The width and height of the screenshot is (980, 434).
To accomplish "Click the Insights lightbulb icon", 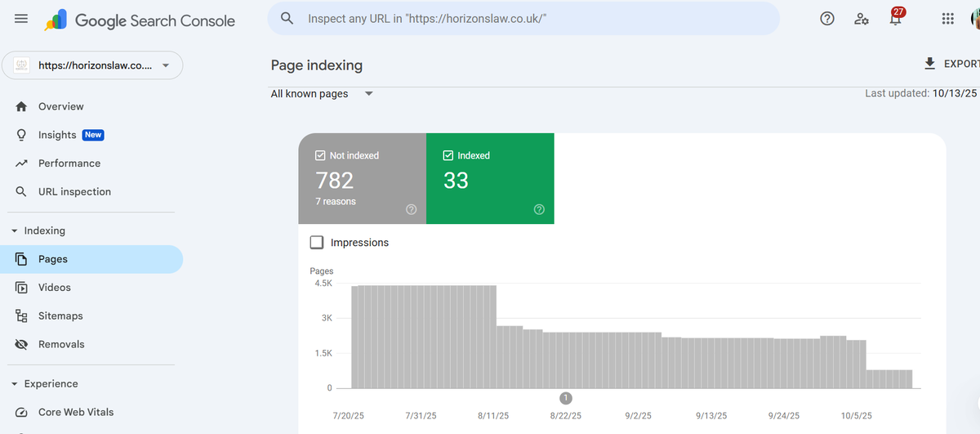I will pos(22,135).
